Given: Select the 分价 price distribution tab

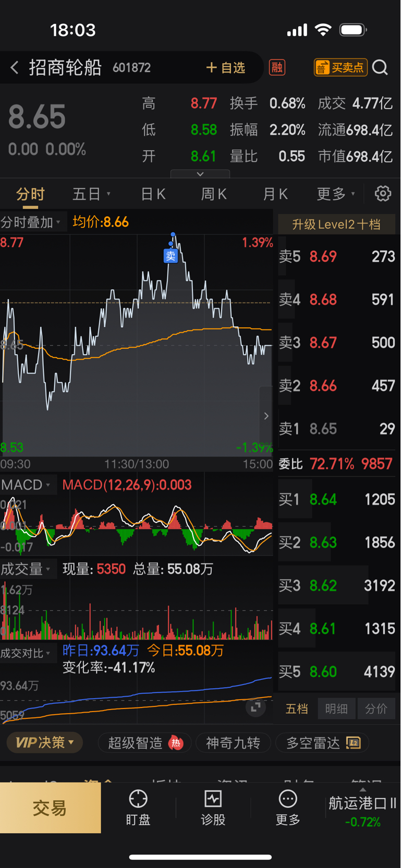Looking at the screenshot, I should pos(376,708).
